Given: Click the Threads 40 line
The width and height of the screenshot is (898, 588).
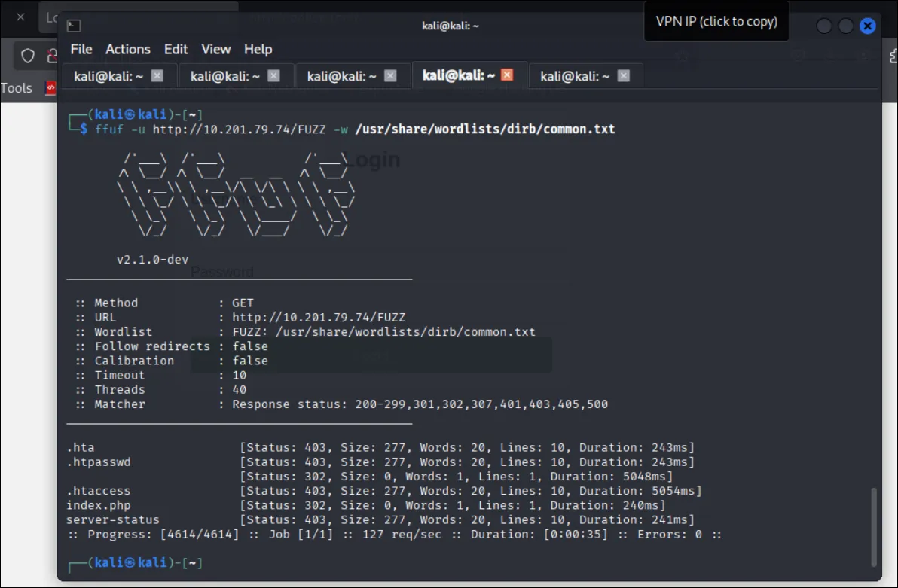Looking at the screenshot, I should 161,389.
